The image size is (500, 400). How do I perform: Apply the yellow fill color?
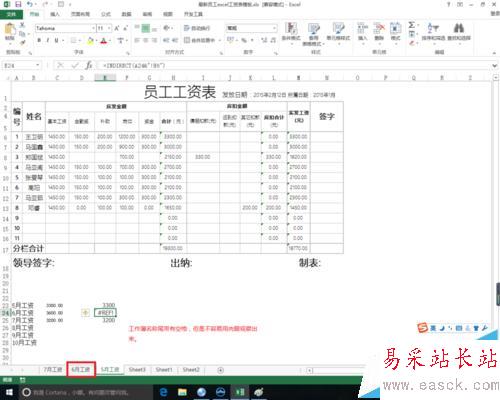click(x=90, y=41)
